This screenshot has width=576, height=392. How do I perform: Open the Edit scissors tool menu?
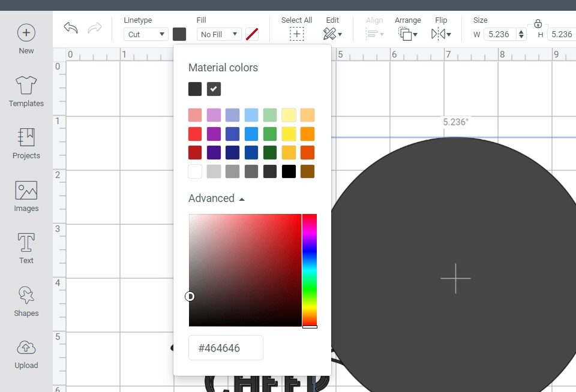click(332, 34)
